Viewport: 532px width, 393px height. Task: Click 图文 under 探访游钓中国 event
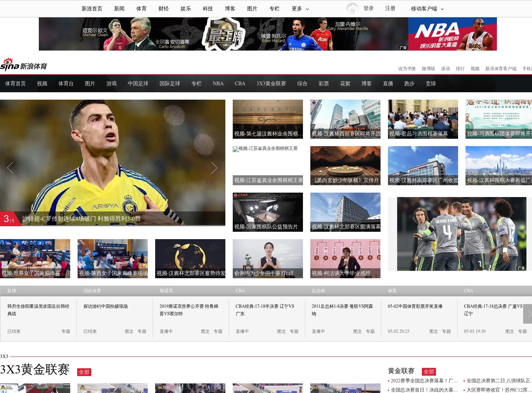point(129,331)
